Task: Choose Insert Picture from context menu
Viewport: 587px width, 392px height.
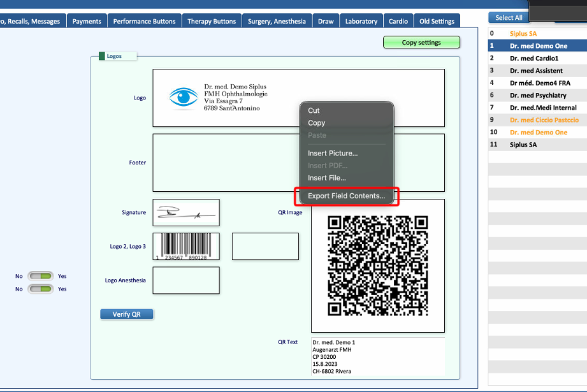Action: pos(333,153)
